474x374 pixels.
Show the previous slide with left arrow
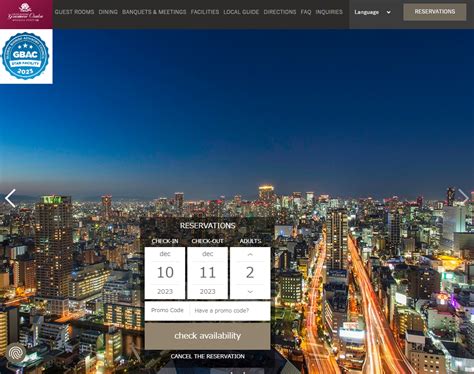pyautogui.click(x=10, y=198)
